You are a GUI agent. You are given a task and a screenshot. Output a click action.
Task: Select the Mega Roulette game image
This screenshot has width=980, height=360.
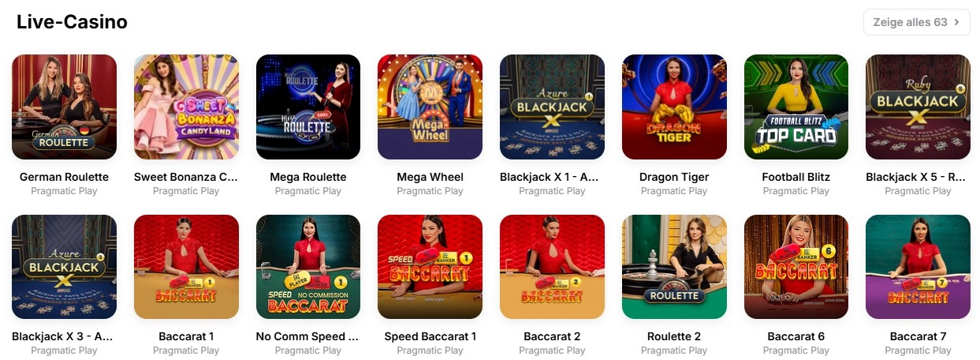[x=308, y=107]
